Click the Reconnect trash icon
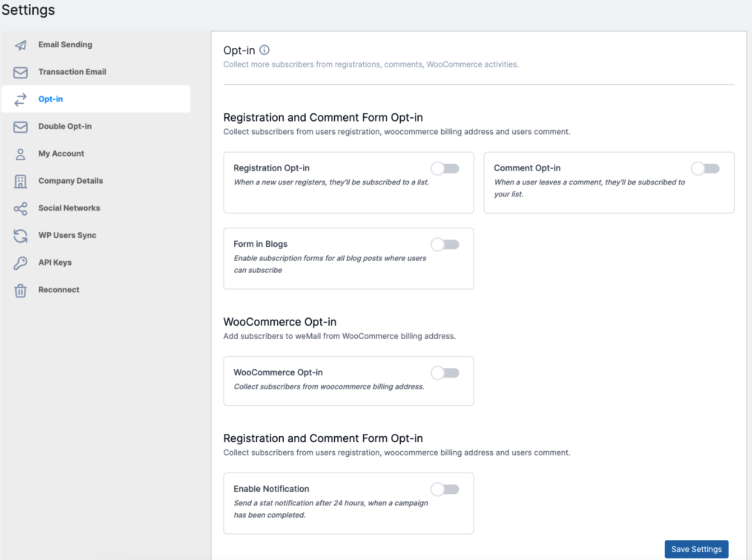752x560 pixels. (20, 290)
